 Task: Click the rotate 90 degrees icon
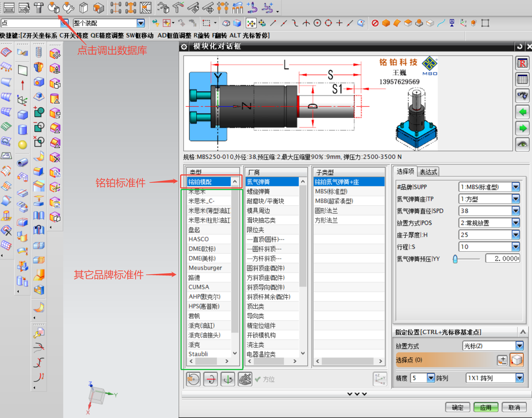coord(193,379)
